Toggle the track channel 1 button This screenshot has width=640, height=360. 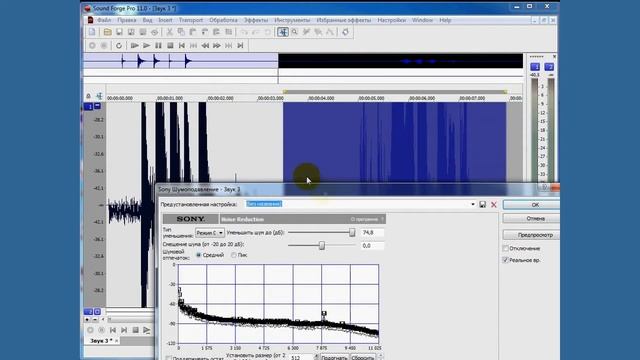pos(89,107)
